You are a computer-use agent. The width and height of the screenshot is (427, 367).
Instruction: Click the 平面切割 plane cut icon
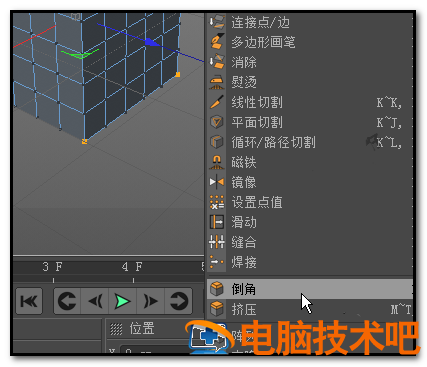pyautogui.click(x=217, y=122)
